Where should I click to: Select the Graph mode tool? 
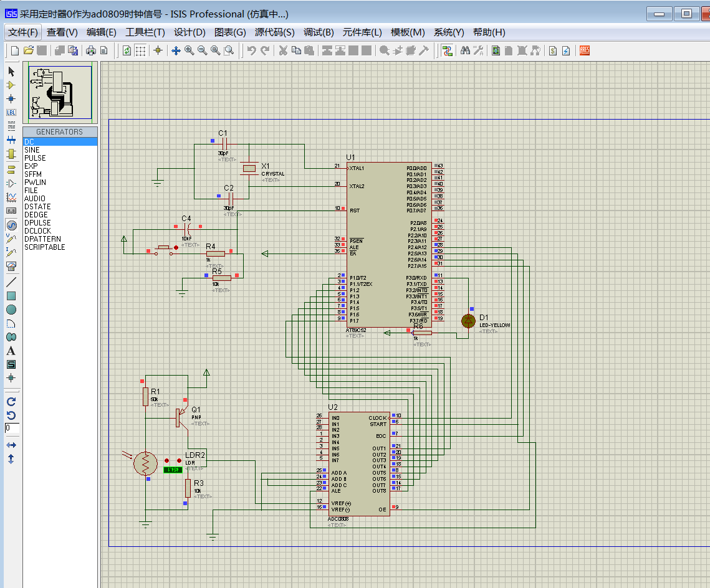tap(11, 197)
